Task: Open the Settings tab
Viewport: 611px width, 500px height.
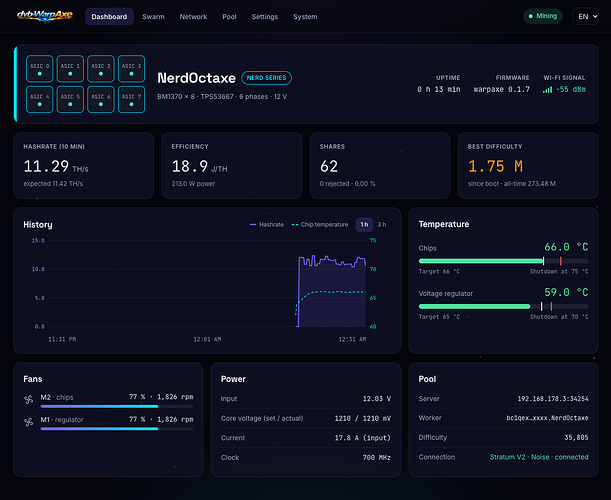Action: point(265,17)
